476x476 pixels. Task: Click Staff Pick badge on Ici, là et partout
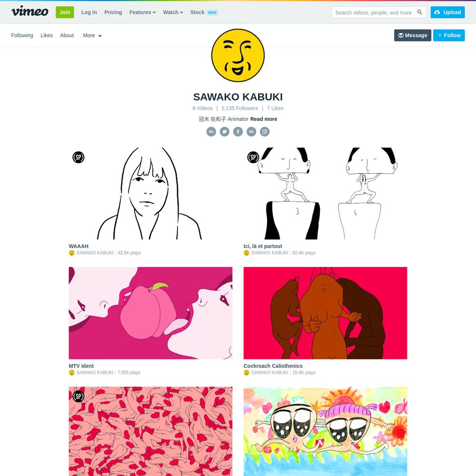point(253,157)
